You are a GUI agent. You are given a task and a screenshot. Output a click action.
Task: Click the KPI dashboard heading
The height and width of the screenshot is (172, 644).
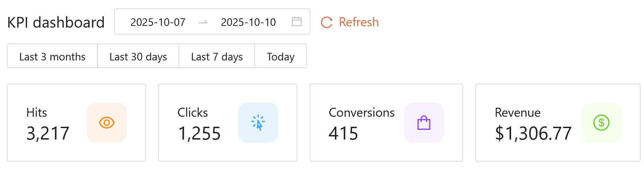(x=56, y=22)
